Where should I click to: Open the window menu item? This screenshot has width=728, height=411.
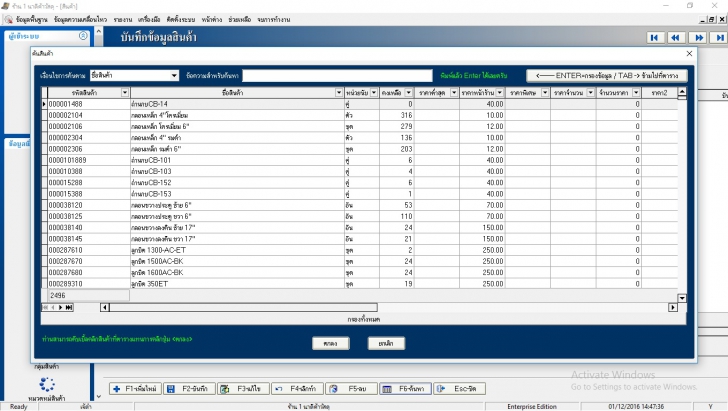click(212, 20)
